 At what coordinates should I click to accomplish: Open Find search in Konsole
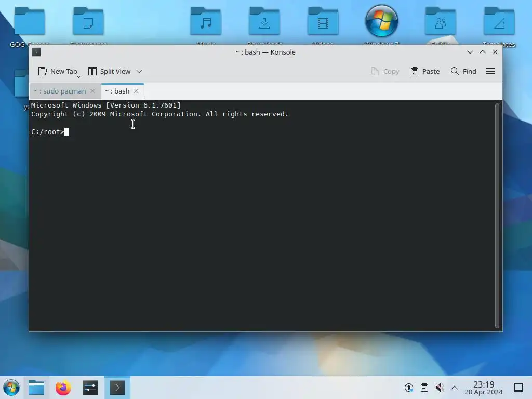click(463, 71)
